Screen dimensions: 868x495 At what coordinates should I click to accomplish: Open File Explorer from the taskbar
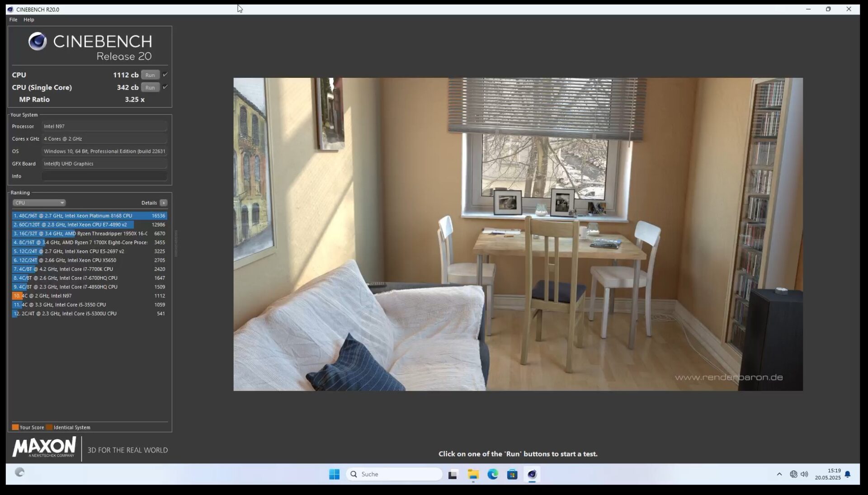point(473,474)
